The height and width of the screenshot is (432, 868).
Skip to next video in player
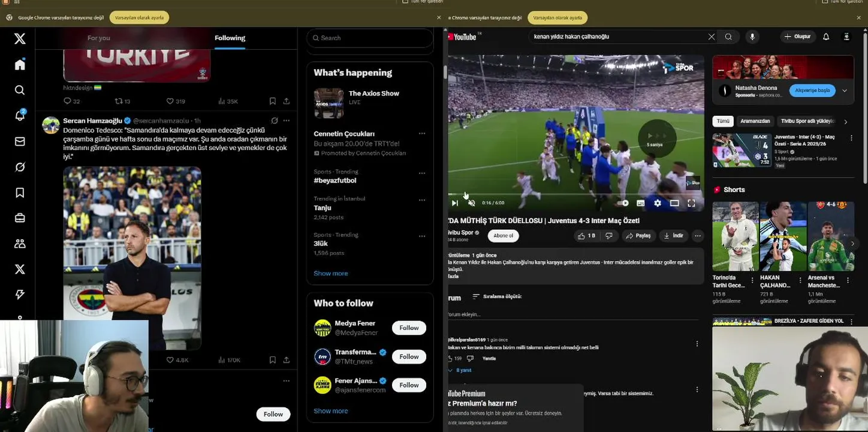click(x=454, y=203)
